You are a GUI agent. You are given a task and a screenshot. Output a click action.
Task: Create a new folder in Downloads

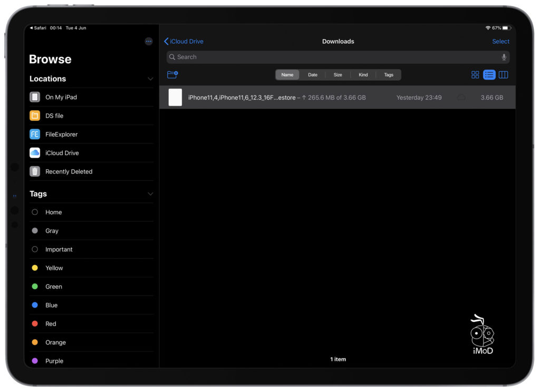pos(172,74)
